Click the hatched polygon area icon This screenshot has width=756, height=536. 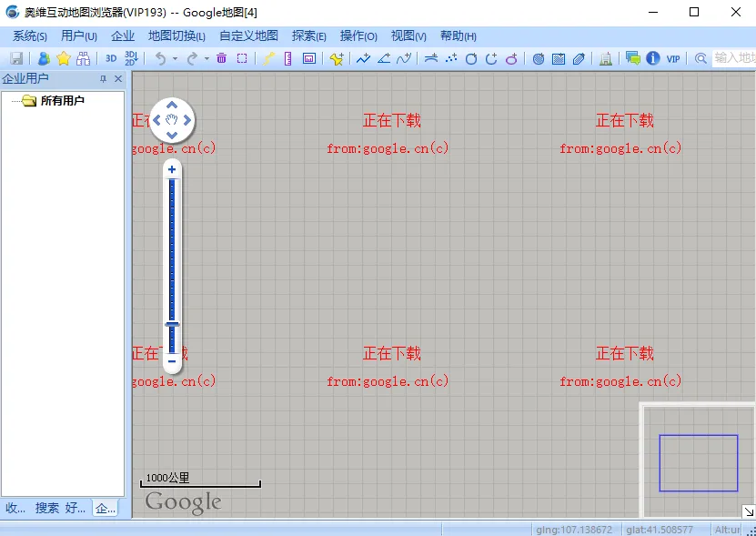(x=579, y=58)
